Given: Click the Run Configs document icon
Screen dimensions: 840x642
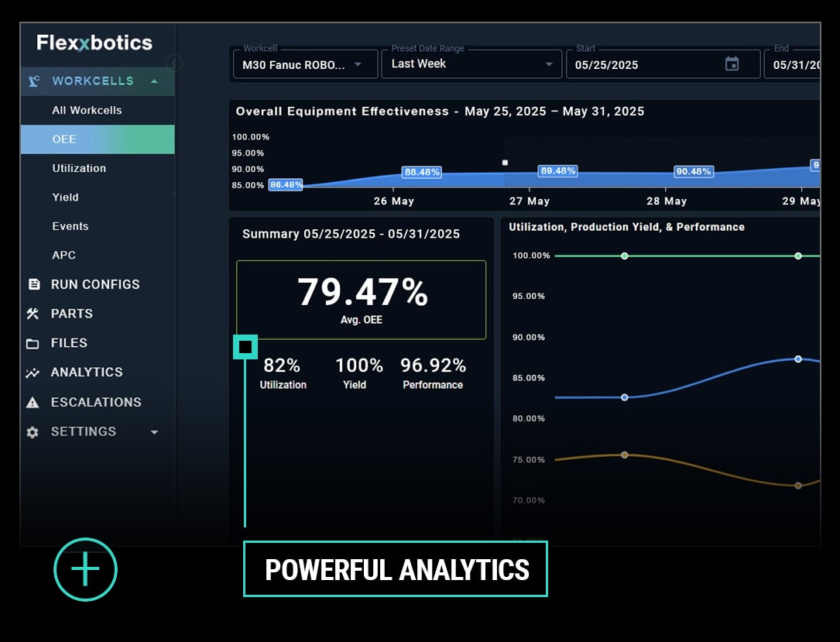Looking at the screenshot, I should (x=33, y=284).
